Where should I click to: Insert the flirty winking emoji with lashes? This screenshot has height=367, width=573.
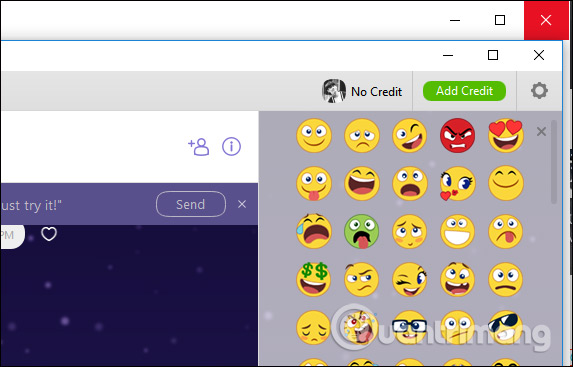(410, 279)
